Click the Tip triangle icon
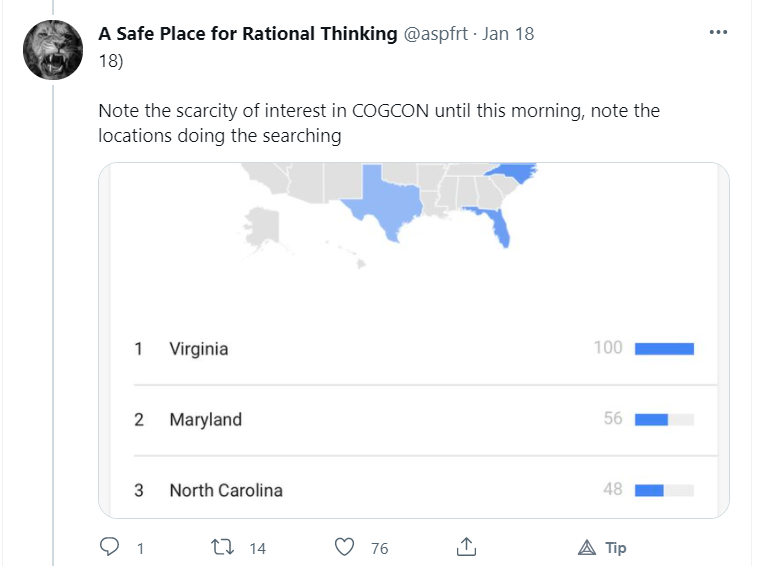The width and height of the screenshot is (758, 566). (x=587, y=548)
